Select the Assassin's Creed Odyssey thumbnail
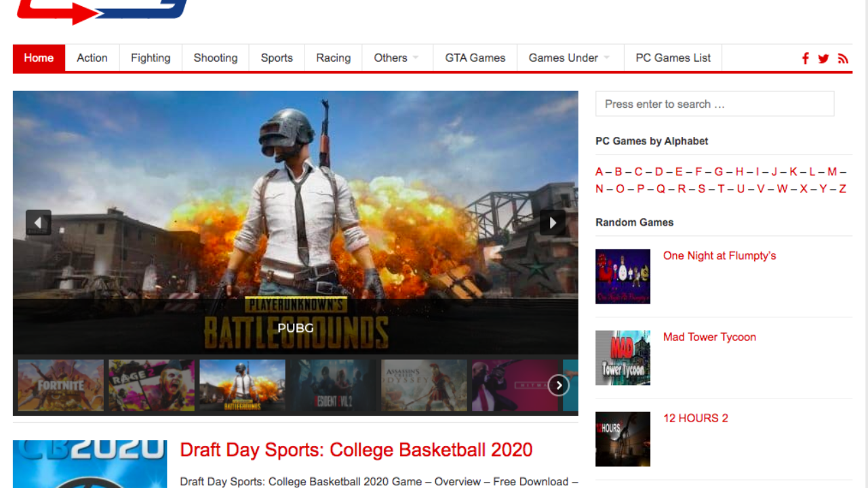The height and width of the screenshot is (488, 868). click(x=425, y=385)
